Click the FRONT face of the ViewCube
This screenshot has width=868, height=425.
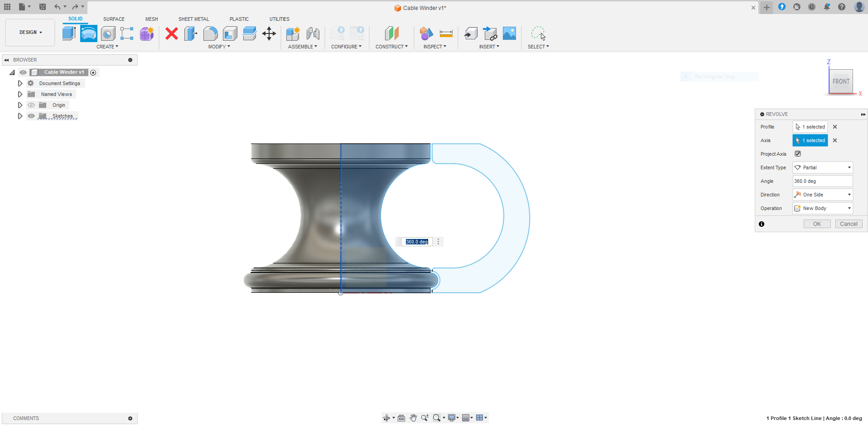[841, 81]
